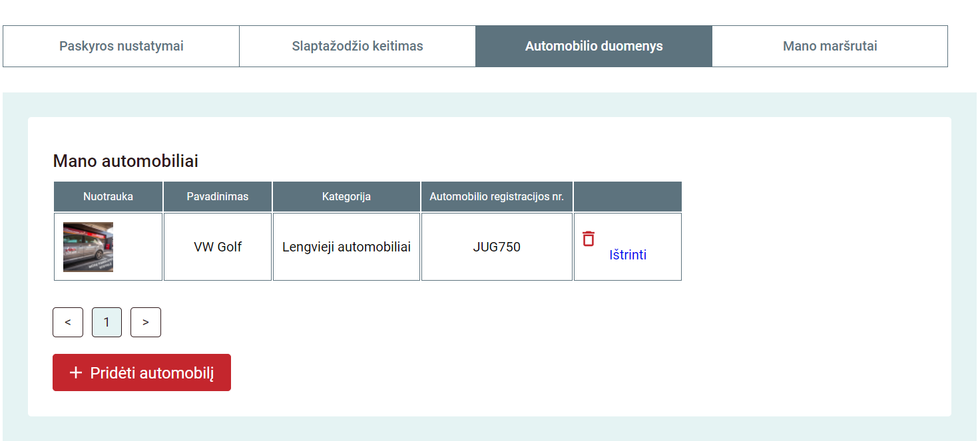Image resolution: width=980 pixels, height=441 pixels.
Task: Go to the previous page with the left arrow
Action: pyautogui.click(x=68, y=323)
